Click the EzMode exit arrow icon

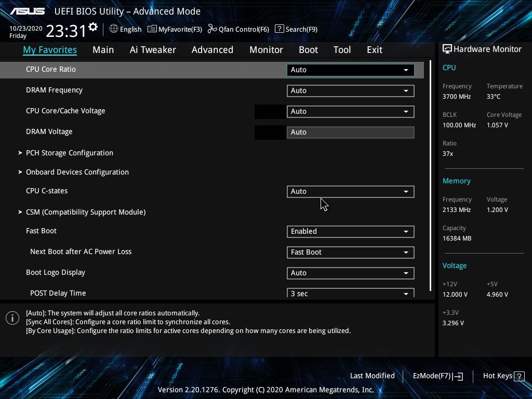point(458,376)
